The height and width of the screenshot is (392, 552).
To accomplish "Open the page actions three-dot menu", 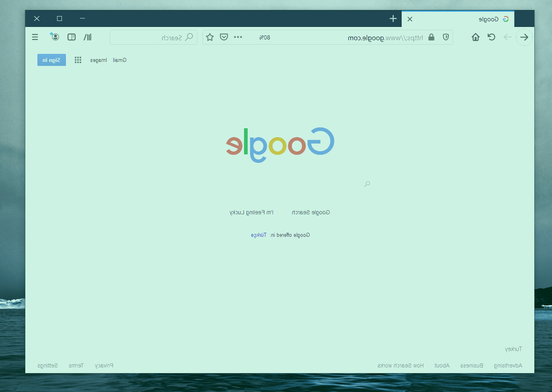I will (238, 37).
